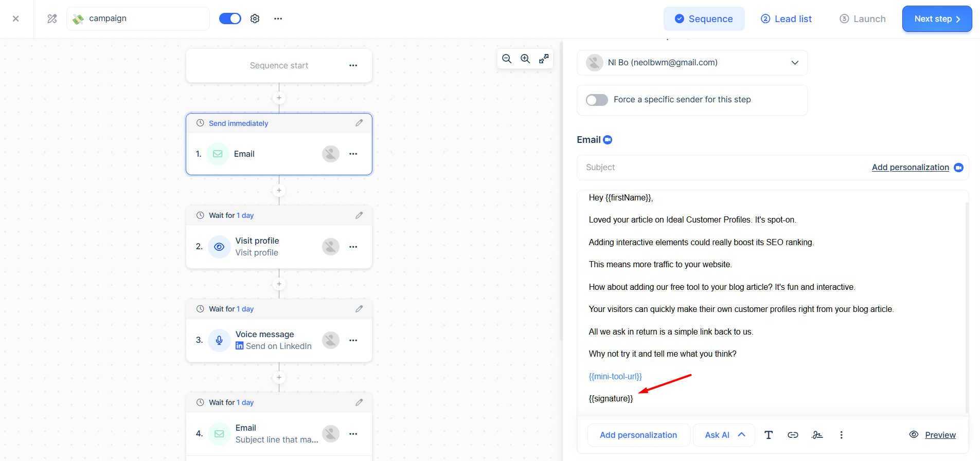Click the magic wand pencil icon
This screenshot has height=461, width=980.
(52, 19)
